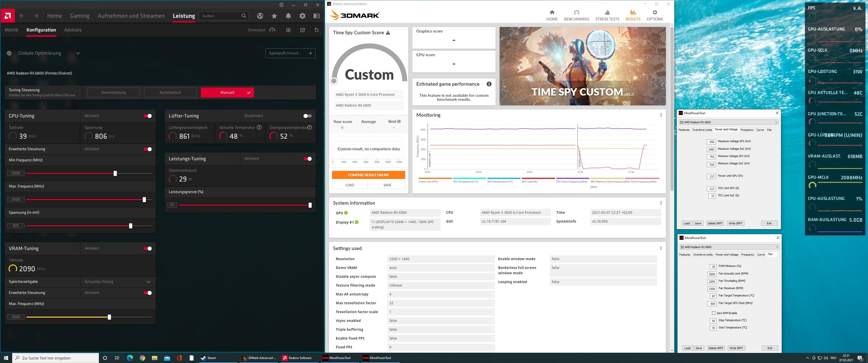Click the info icon next to Best score
This screenshot has width=868, height=363.
pos(399,121)
